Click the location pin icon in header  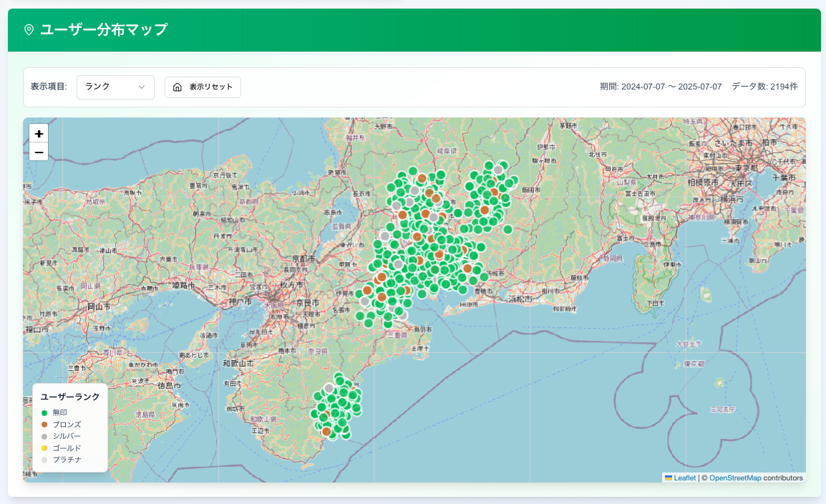pos(29,30)
